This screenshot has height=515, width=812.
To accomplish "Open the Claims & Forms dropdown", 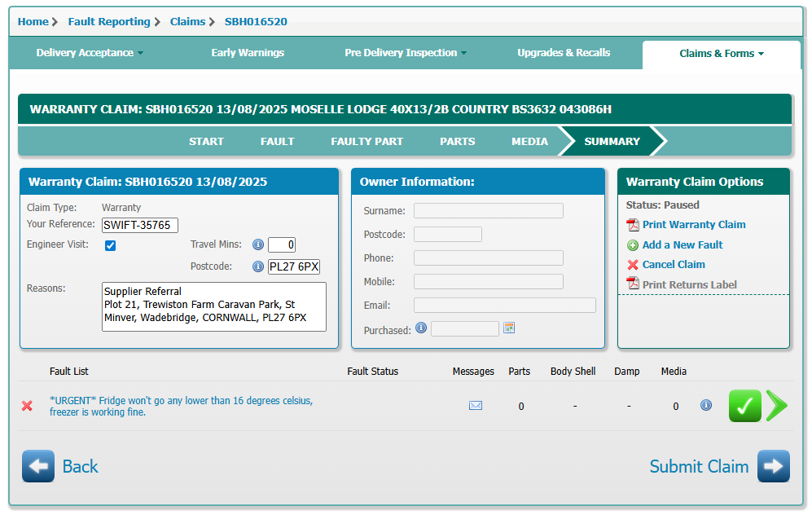I will pyautogui.click(x=722, y=54).
